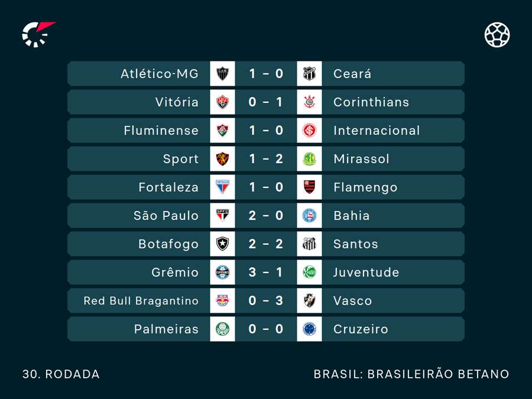Click the São Paulo team crest
The height and width of the screenshot is (399, 532).
[222, 216]
